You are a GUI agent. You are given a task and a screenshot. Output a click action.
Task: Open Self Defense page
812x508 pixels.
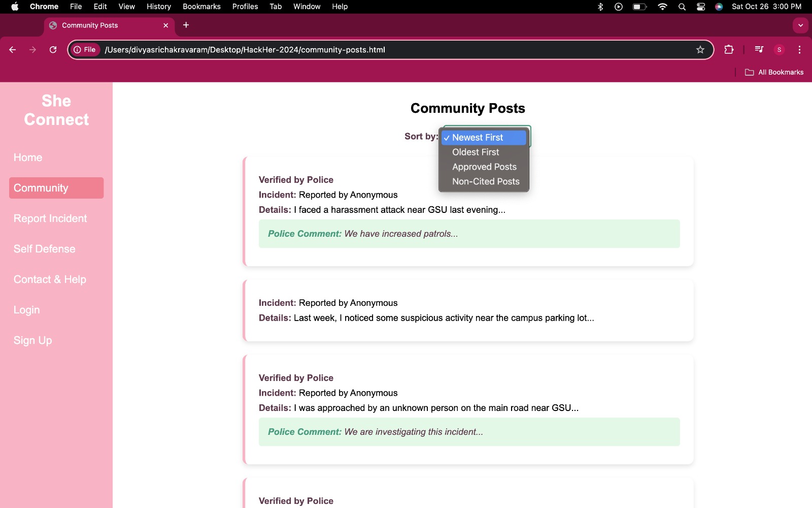pyautogui.click(x=44, y=249)
